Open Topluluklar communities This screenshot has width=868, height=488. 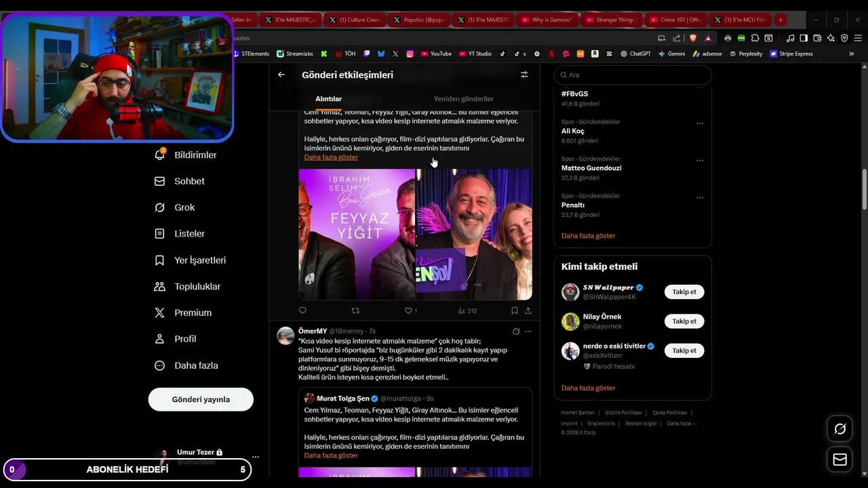coord(188,287)
